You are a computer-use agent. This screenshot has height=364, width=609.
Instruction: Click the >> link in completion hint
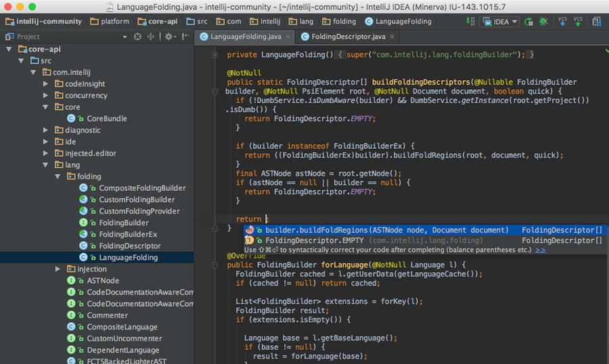pyautogui.click(x=540, y=250)
